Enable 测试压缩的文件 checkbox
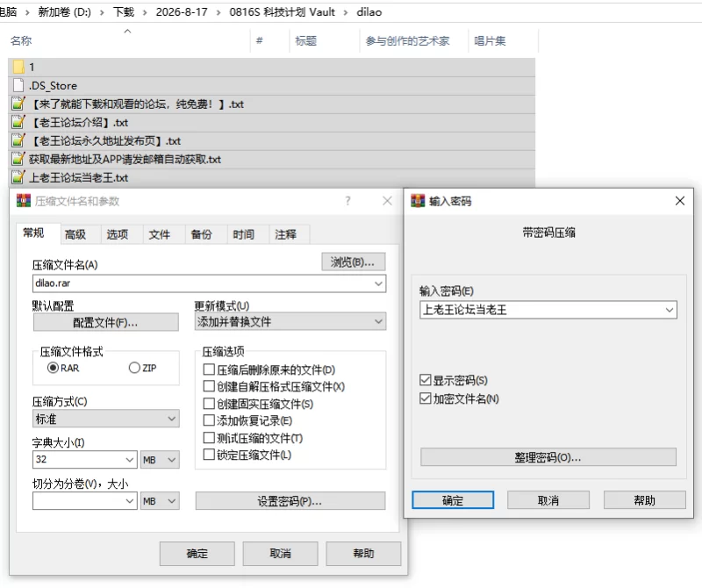The height and width of the screenshot is (588, 702). coord(209,438)
